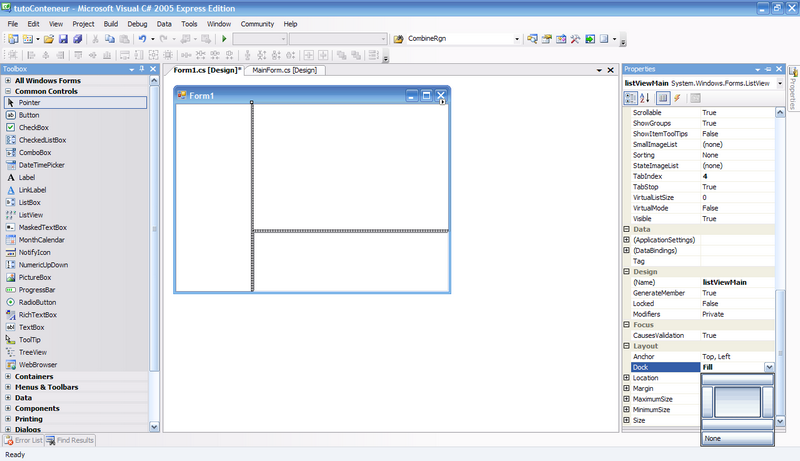The image size is (800, 461).
Task: Show Events via the lightning bolt icon
Action: point(677,98)
